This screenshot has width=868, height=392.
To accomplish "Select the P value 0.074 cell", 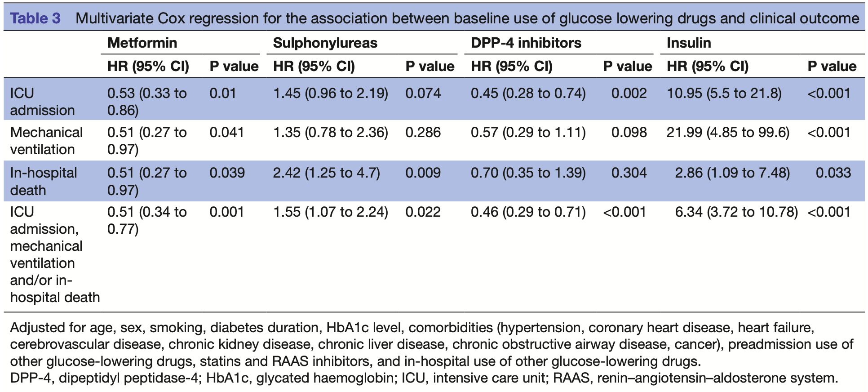I will [423, 93].
